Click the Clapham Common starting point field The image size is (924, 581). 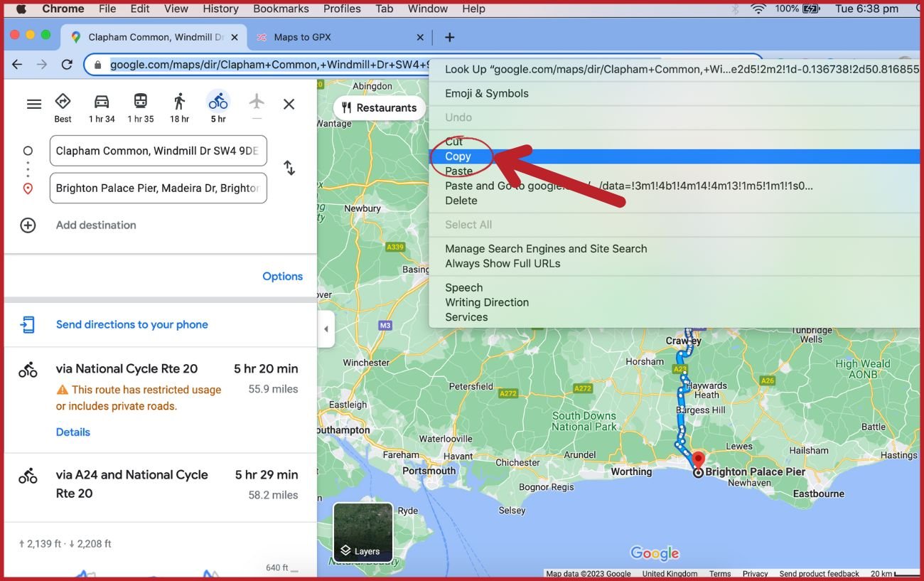158,151
